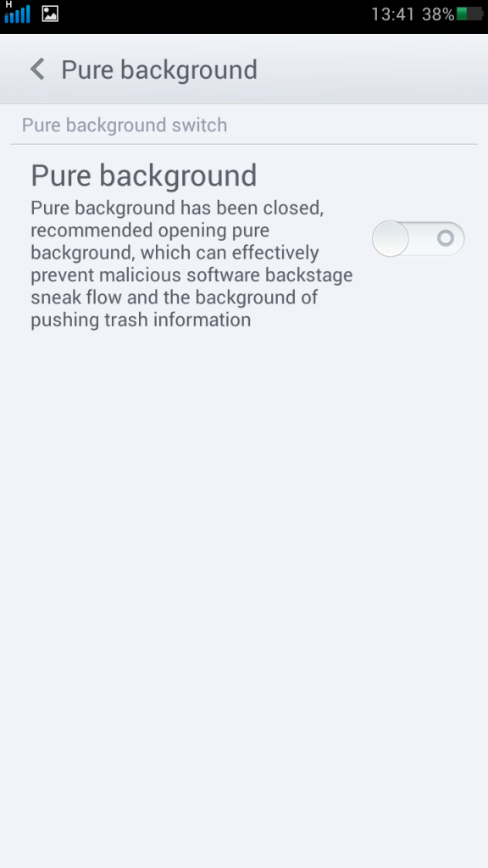Tap the 38% battery percentage
Screen dimensions: 488x868
(438, 14)
